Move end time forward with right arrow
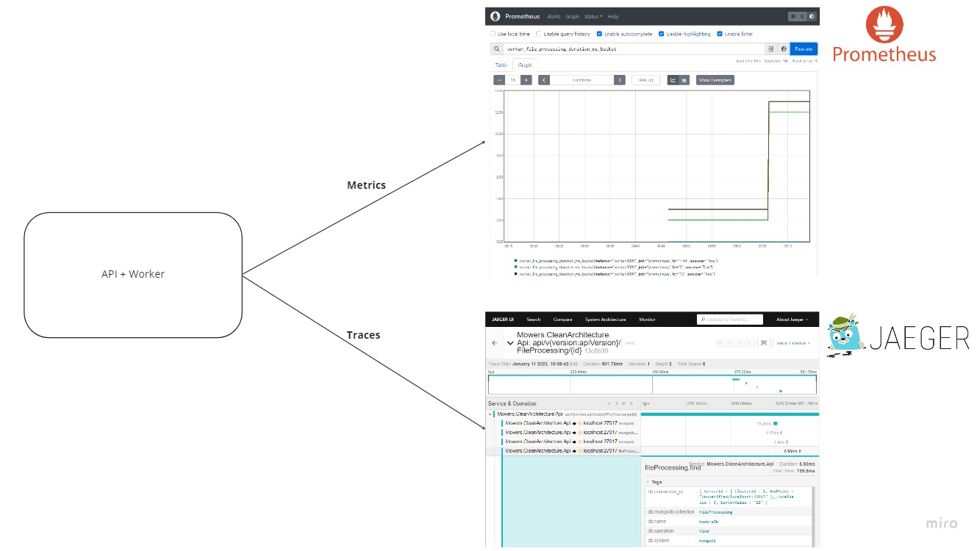Image resolution: width=980 pixels, height=551 pixels. coord(620,80)
